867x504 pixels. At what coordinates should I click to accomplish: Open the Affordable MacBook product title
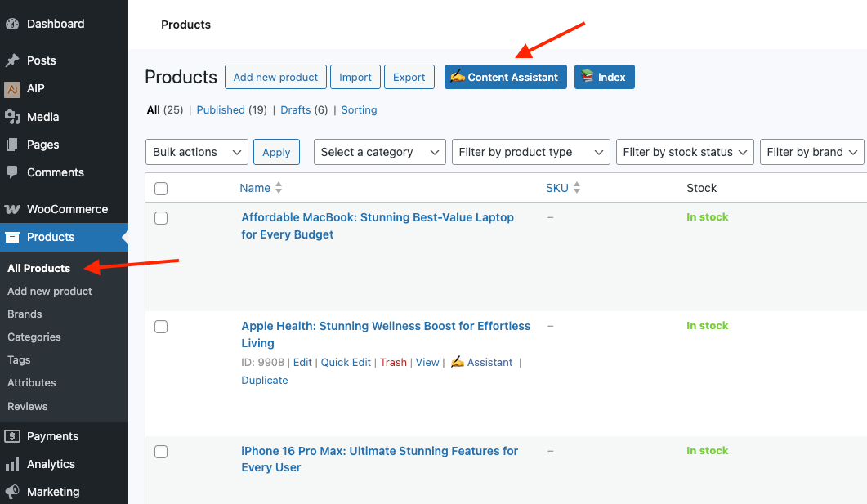pos(378,226)
